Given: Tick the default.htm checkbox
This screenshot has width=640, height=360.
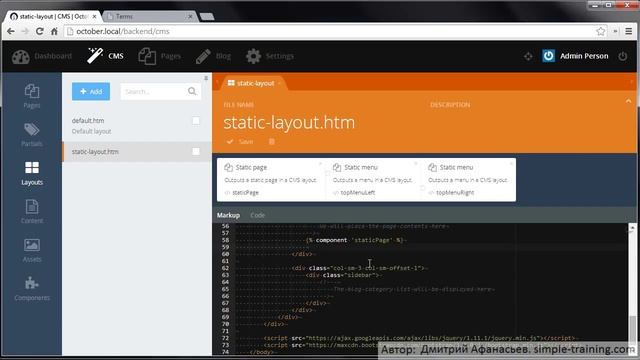Looking at the screenshot, I should pyautogui.click(x=196, y=120).
